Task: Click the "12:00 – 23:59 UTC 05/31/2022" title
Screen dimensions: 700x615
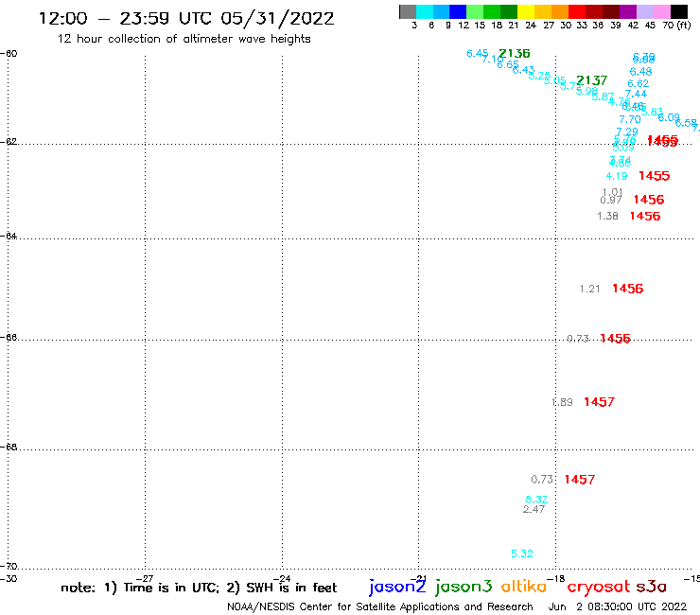Action: pyautogui.click(x=186, y=18)
